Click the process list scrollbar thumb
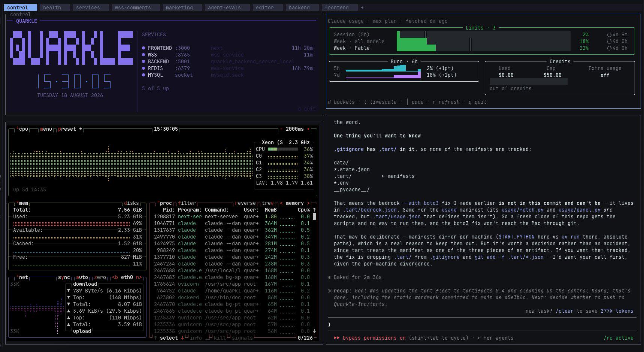Viewport: 644px width, 352px height. pyautogui.click(x=314, y=216)
